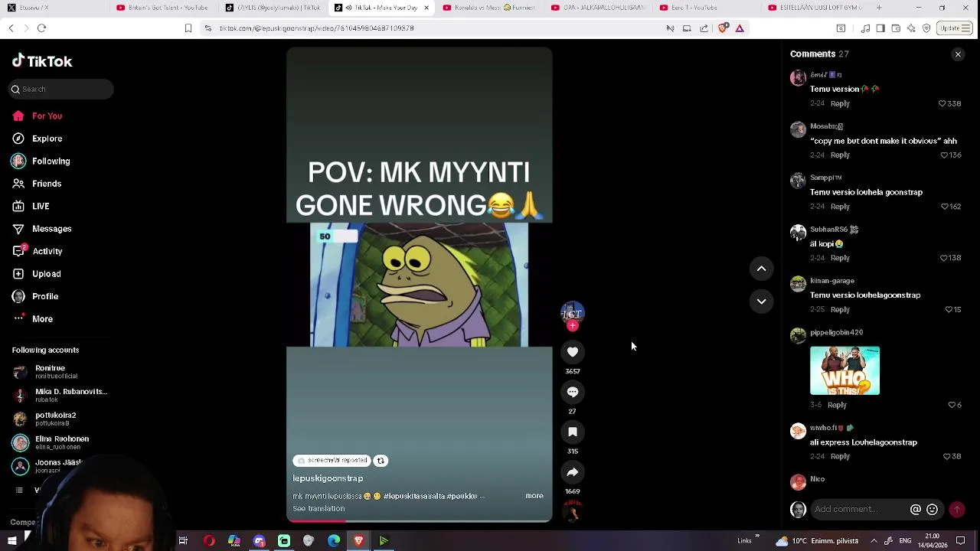
Task: Click 'See translation' under the caption
Action: pos(318,509)
